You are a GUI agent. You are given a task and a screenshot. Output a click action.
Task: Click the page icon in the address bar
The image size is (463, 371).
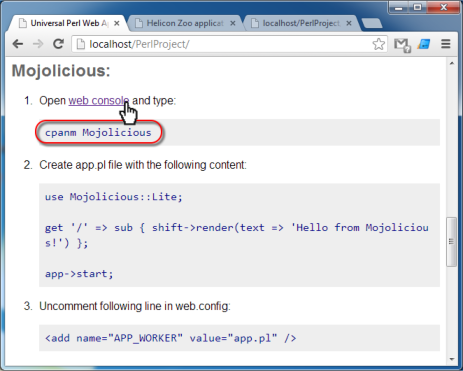[x=80, y=44]
